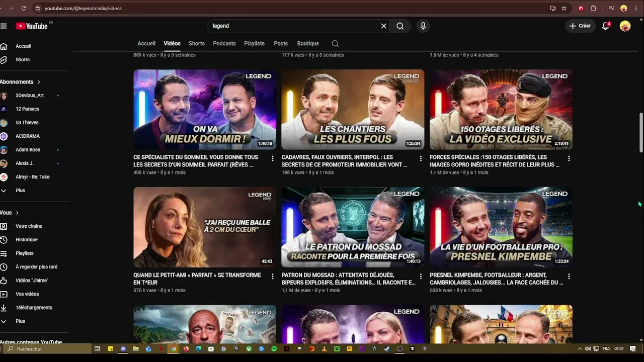Play the balle à 2 cm du cœur thumbnail
The width and height of the screenshot is (644, 362).
pyautogui.click(x=205, y=227)
